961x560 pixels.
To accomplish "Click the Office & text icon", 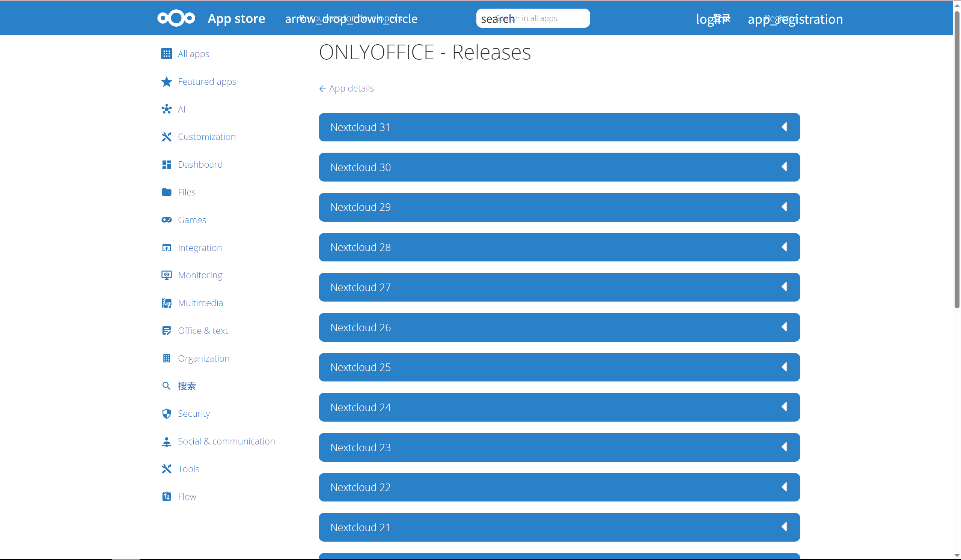I will point(166,331).
